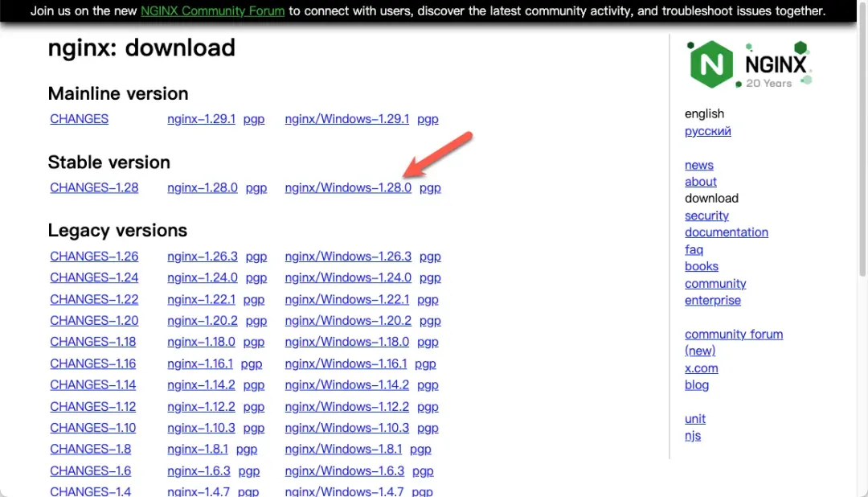Viewport: 868px width, 497px height.
Task: Open CHANGES-1.28 link
Action: (94, 187)
